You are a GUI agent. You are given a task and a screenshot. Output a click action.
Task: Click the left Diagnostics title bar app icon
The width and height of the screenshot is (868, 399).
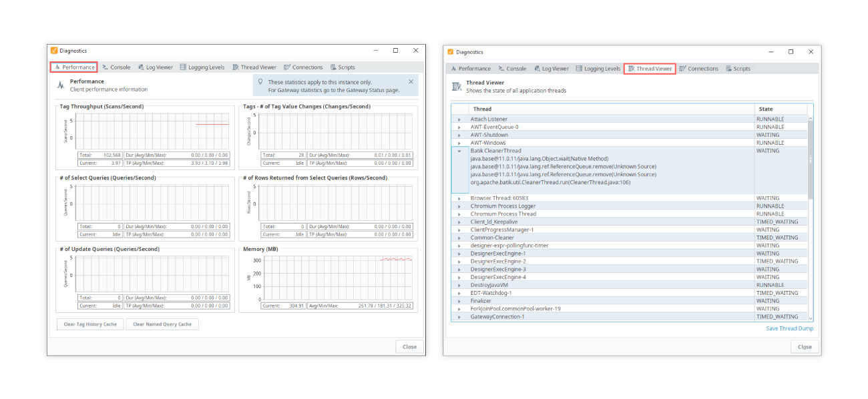54,51
